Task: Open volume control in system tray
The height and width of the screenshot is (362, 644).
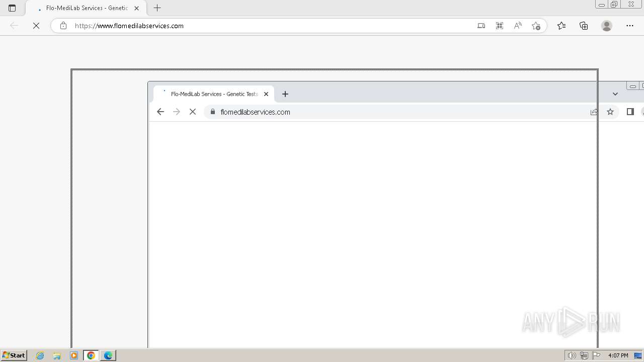Action: pyautogui.click(x=572, y=355)
